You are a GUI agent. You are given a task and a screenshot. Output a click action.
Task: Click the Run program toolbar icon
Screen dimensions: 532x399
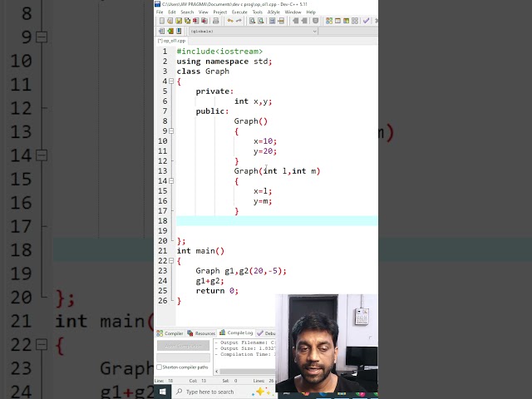pos(337,21)
